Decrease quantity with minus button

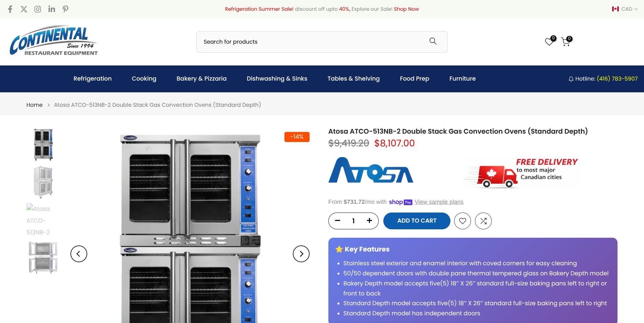tap(338, 221)
